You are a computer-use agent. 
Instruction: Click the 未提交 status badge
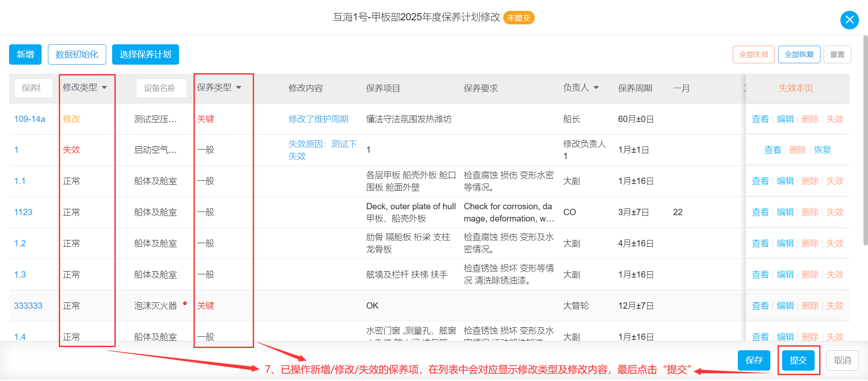pyautogui.click(x=519, y=18)
